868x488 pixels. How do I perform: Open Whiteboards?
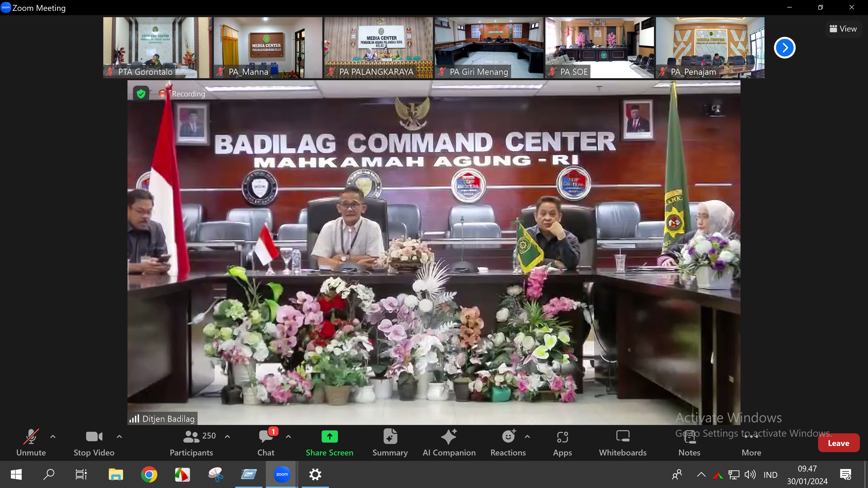point(622,442)
